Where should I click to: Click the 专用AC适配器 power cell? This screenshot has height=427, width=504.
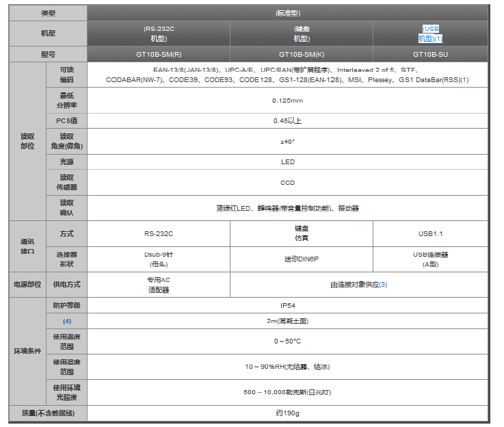158,285
